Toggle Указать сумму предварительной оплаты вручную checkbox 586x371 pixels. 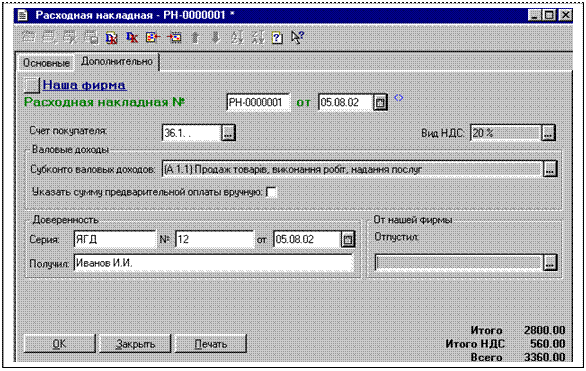click(x=271, y=192)
